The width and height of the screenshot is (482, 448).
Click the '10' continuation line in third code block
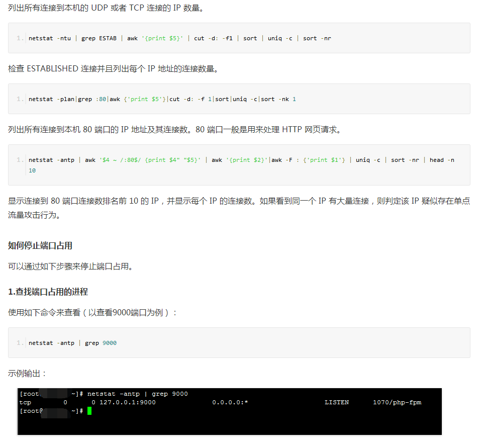pyautogui.click(x=32, y=170)
